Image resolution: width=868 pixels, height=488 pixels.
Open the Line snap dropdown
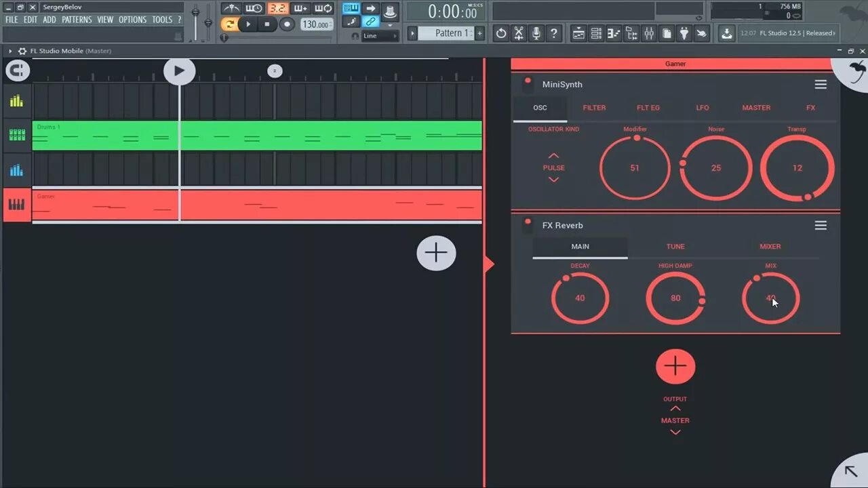(380, 36)
